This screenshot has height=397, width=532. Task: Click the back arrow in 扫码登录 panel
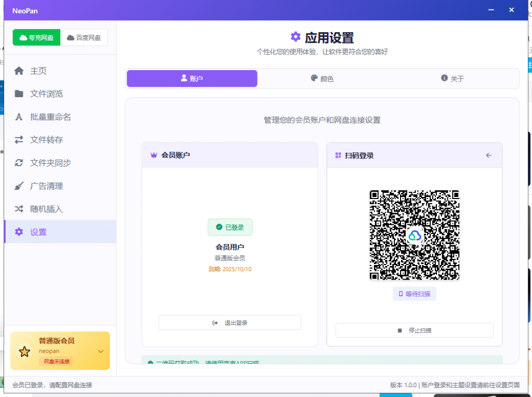click(488, 155)
